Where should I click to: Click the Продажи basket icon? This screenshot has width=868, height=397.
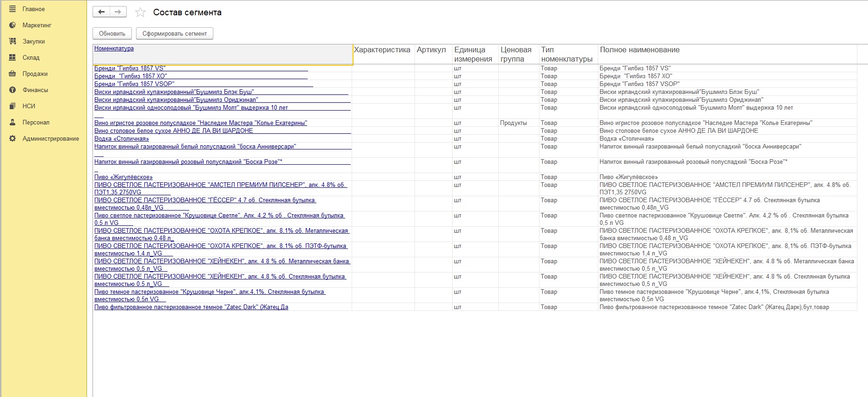point(12,74)
